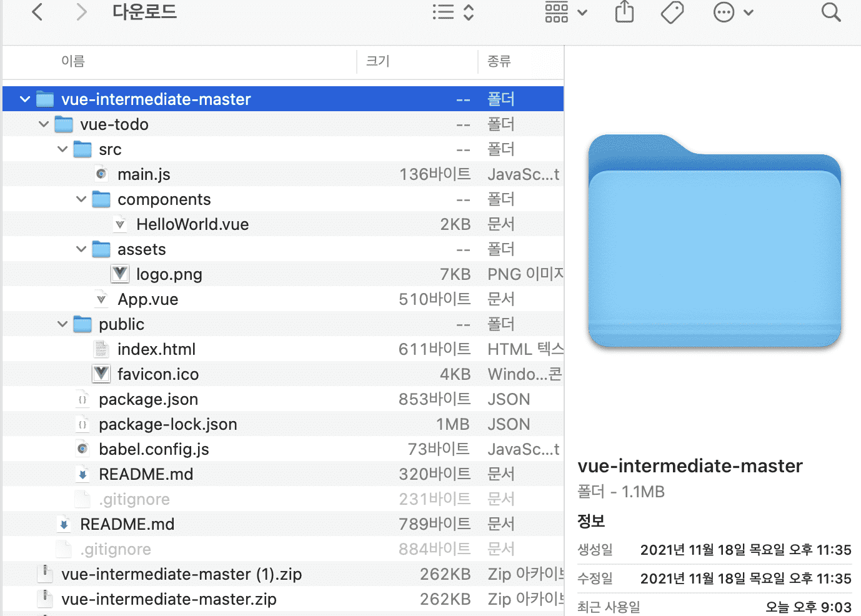Click the logo.png thumbnail icon
Screen dimensions: 861x616
[120, 274]
